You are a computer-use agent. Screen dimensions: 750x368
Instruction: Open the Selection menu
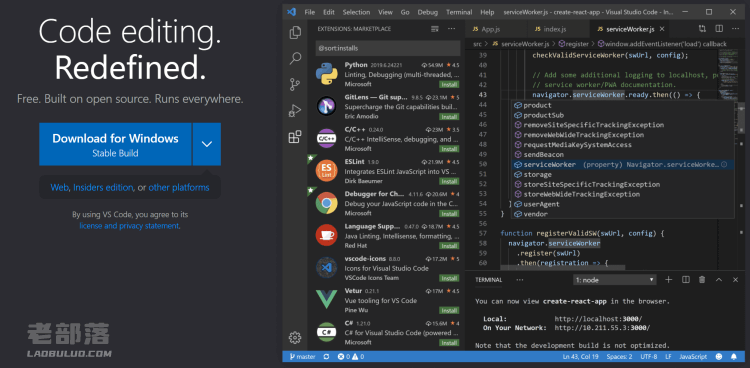(x=356, y=12)
